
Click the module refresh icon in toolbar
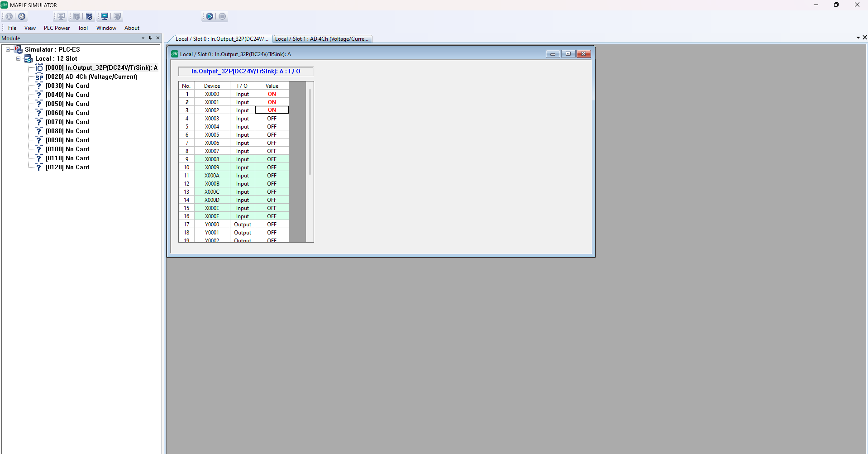(x=89, y=16)
